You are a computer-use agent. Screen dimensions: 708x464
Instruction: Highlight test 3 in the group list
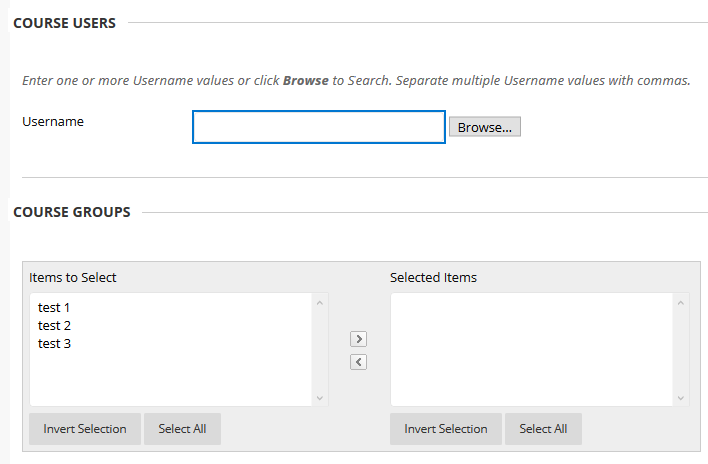(54, 344)
